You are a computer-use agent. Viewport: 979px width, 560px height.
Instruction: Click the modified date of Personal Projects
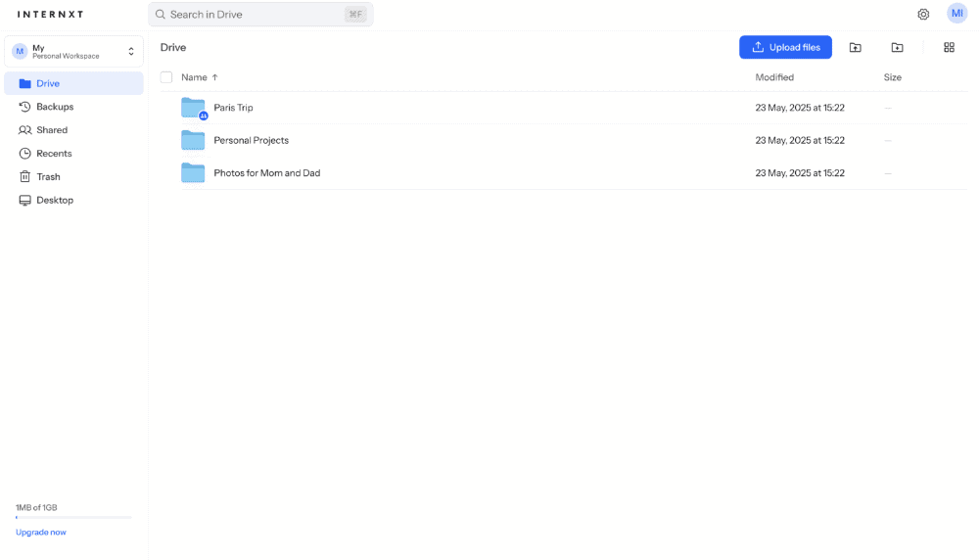click(x=800, y=140)
